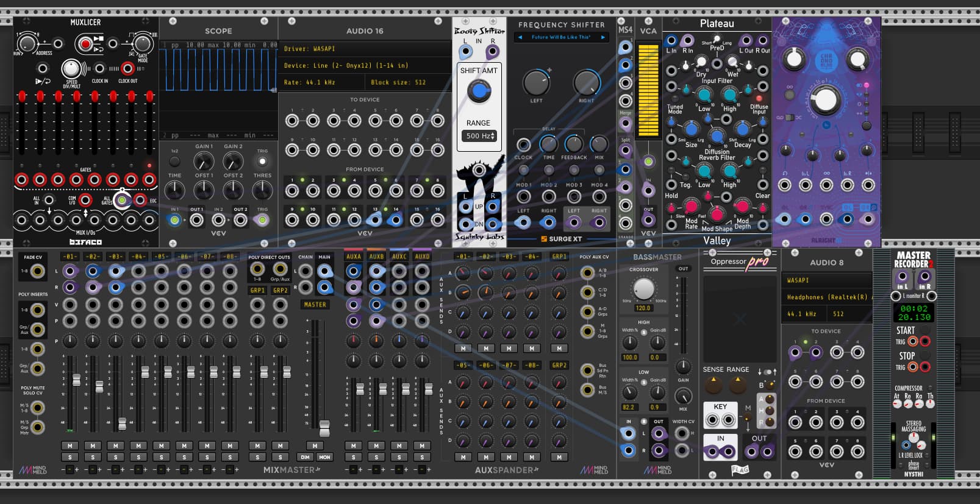Open Audio 8 Headphones (Realtek) device selector

click(826, 297)
